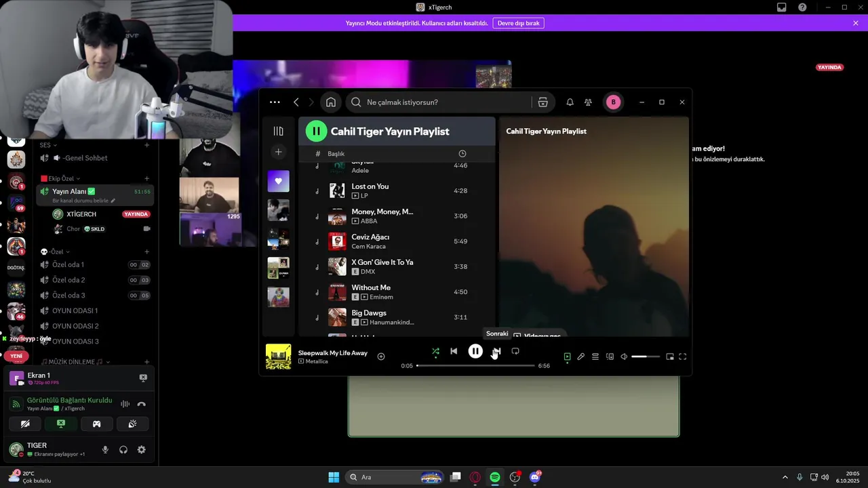The width and height of the screenshot is (868, 488).
Task: Dismiss the purple streamer mode banner
Action: click(856, 23)
